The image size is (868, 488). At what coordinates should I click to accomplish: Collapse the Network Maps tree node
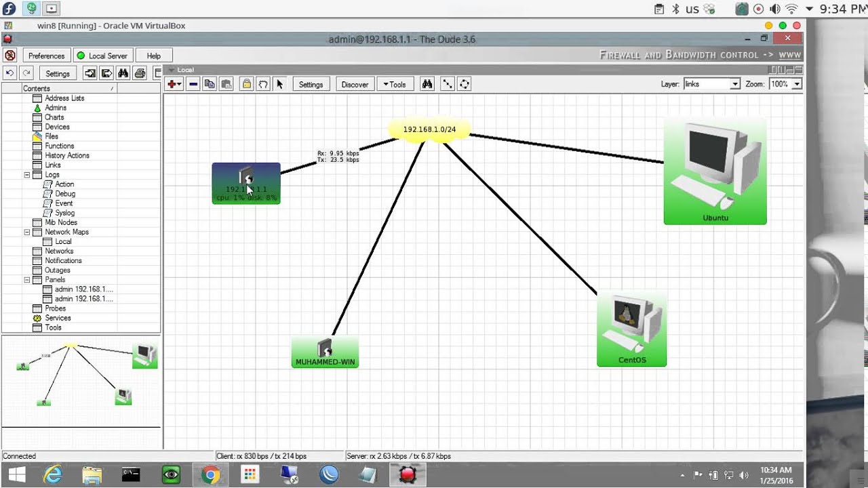pos(27,232)
